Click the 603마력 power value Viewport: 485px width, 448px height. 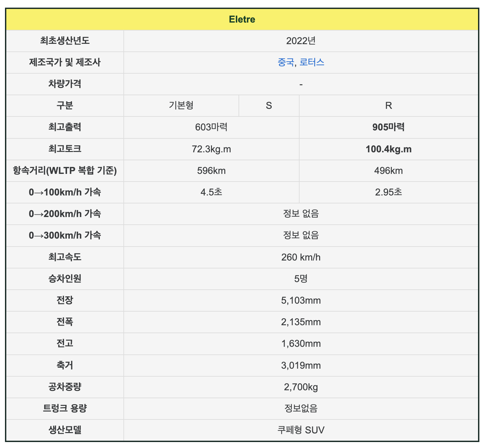[211, 127]
